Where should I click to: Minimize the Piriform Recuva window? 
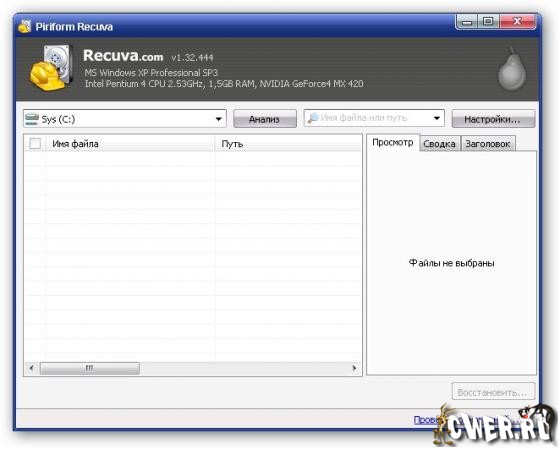click(467, 22)
